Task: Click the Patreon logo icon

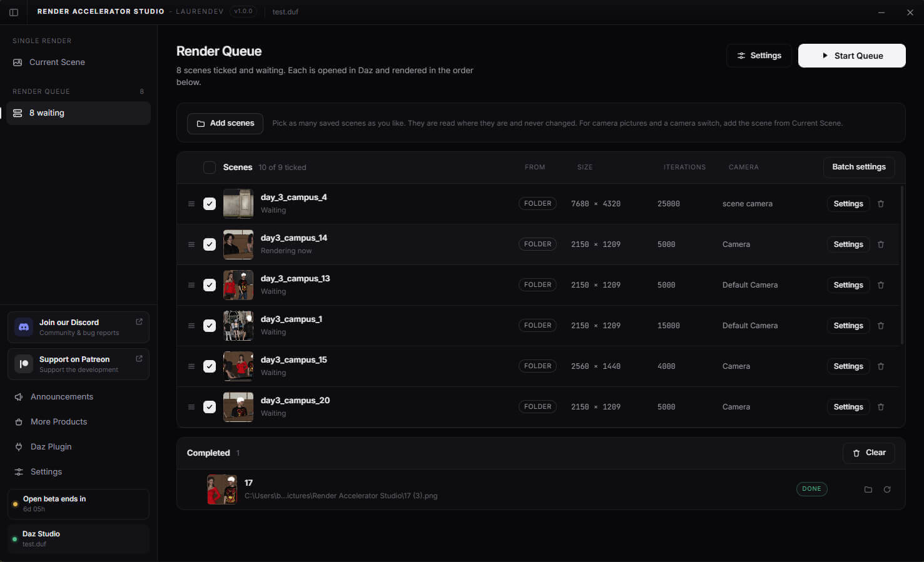Action: (23, 364)
